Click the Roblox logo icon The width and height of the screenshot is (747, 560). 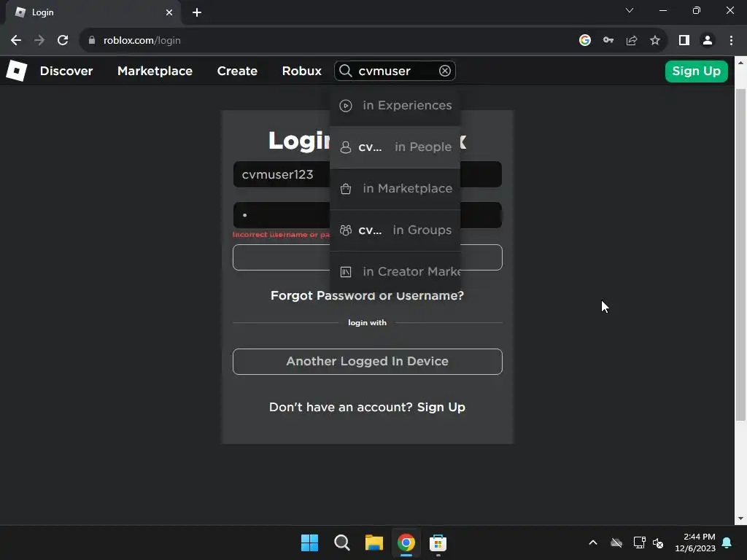(x=17, y=71)
